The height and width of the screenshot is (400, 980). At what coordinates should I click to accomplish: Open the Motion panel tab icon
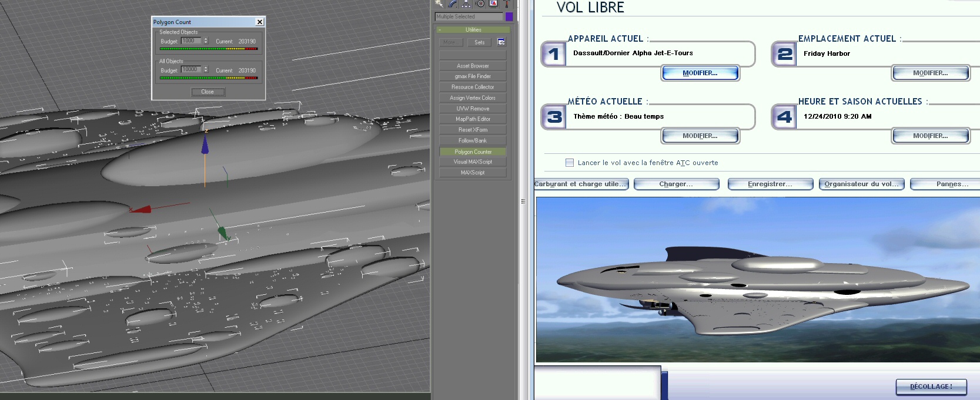(x=480, y=3)
